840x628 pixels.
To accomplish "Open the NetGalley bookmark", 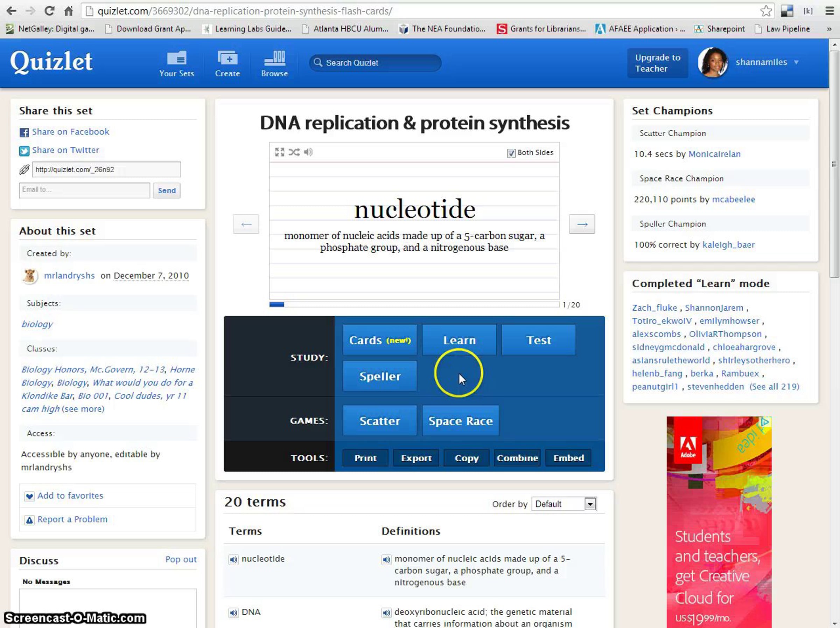I will click(x=50, y=29).
